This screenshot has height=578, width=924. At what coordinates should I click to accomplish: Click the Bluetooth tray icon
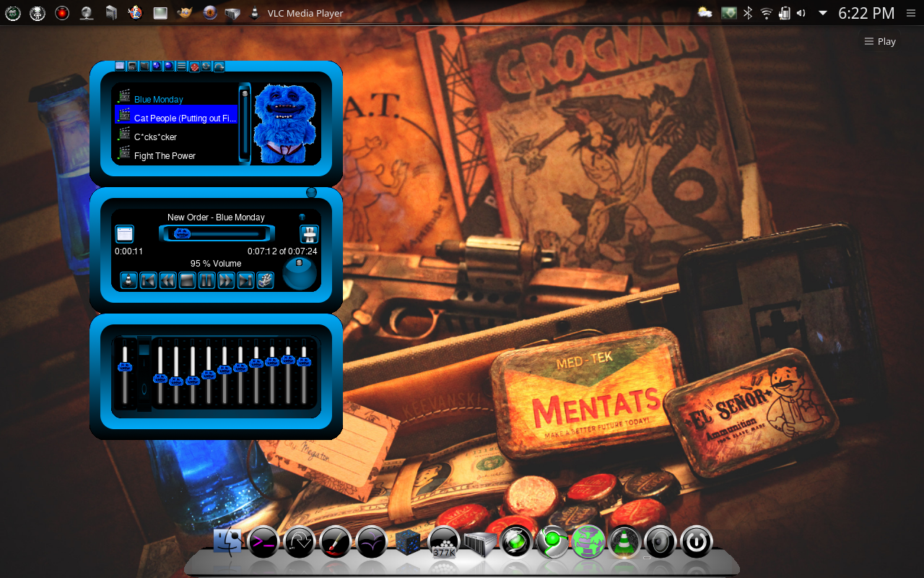[749, 13]
